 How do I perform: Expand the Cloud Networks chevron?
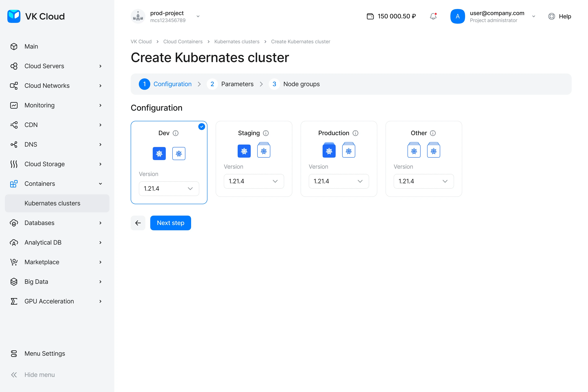[x=100, y=86]
